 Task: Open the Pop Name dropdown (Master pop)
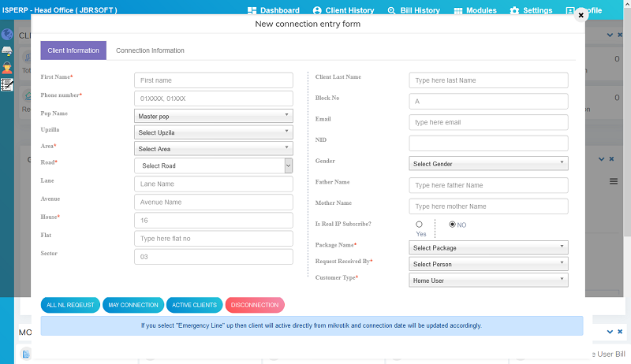pos(213,116)
